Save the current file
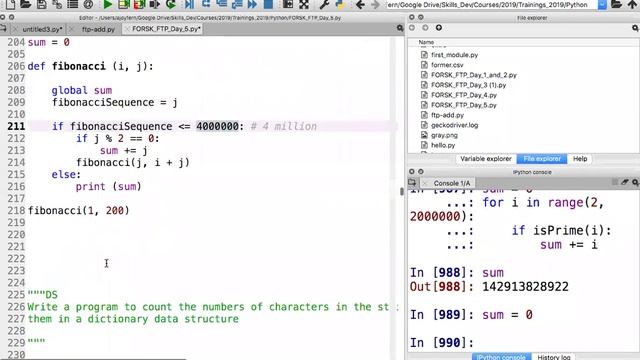 coord(42,4)
